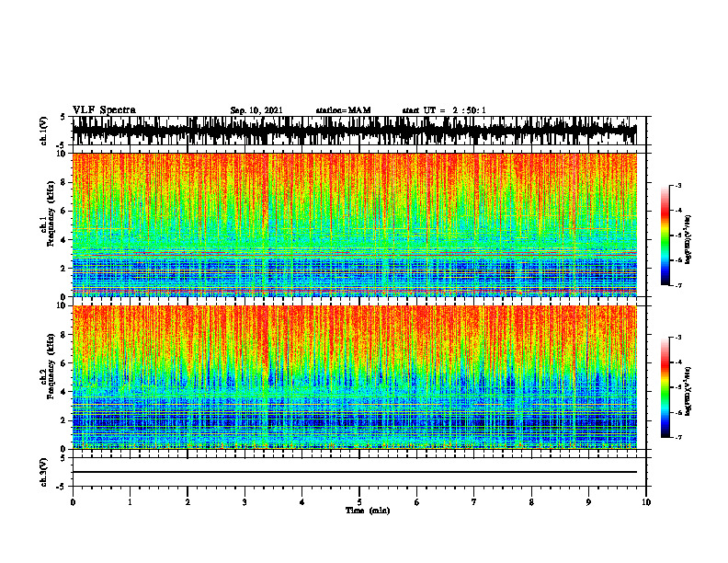The width and height of the screenshot is (728, 563).
Task: Select the date text "Sep. 10, 2021"
Action: [256, 110]
